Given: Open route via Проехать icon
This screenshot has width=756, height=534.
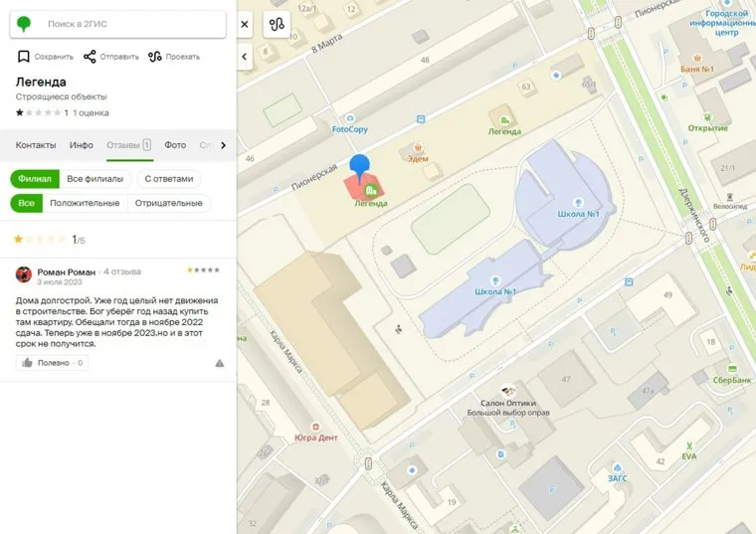Looking at the screenshot, I should click(x=155, y=57).
